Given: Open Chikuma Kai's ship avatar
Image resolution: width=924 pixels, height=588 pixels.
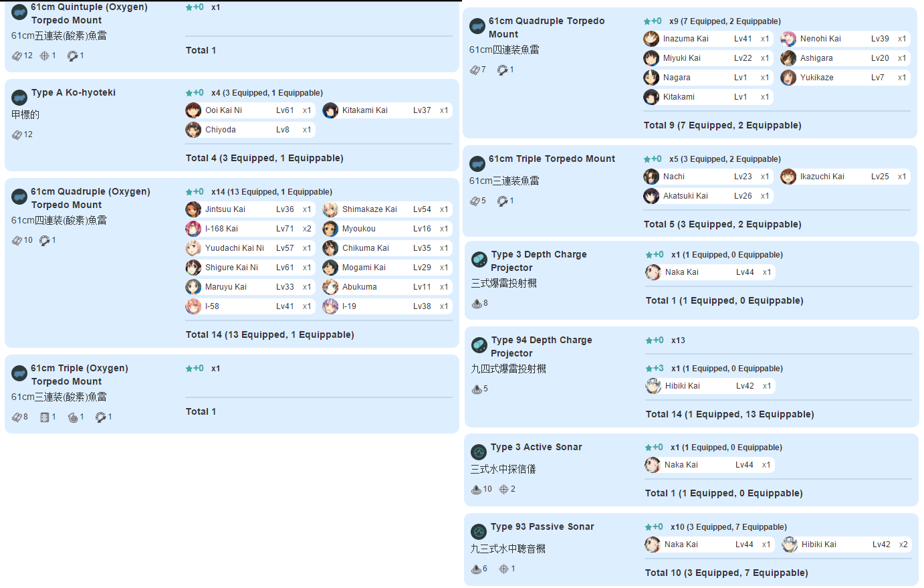Looking at the screenshot, I should pyautogui.click(x=330, y=248).
